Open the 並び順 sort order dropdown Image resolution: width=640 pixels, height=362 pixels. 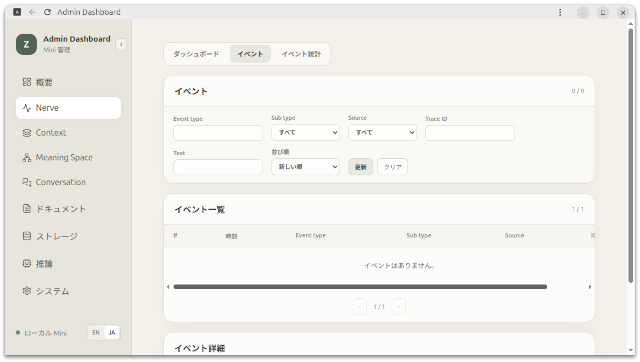[305, 167]
